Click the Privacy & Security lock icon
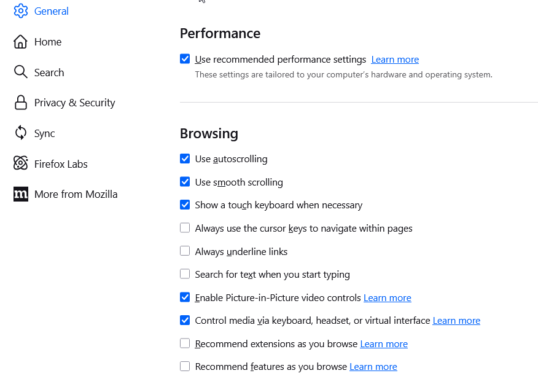This screenshot has width=538, height=392. (21, 103)
